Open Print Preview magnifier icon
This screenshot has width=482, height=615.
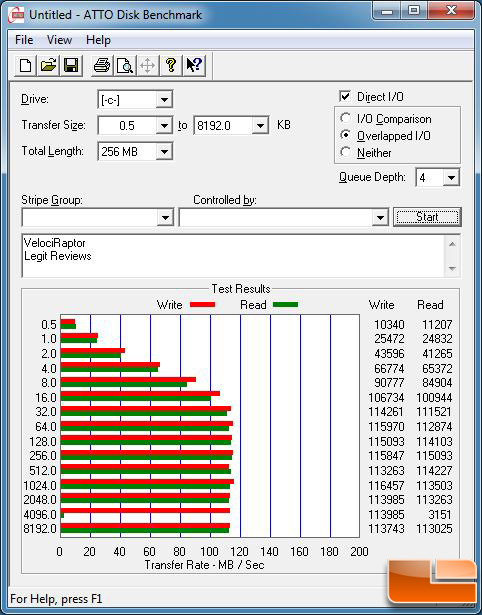tap(125, 65)
